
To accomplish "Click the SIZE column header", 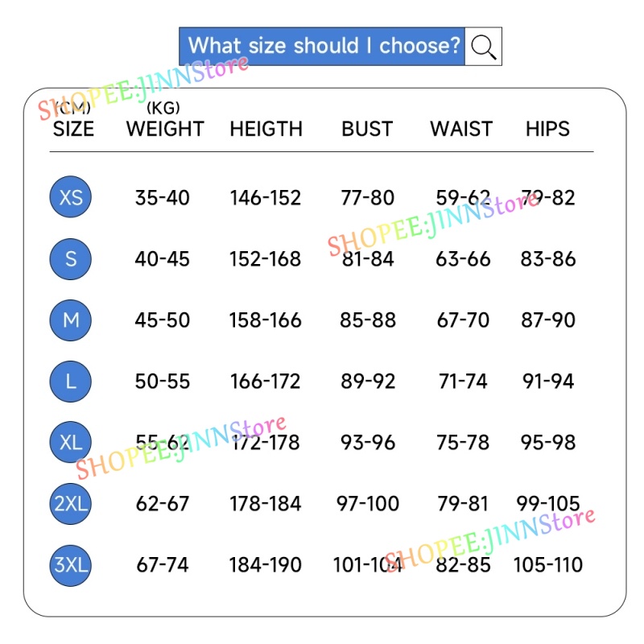I will coord(73,129).
